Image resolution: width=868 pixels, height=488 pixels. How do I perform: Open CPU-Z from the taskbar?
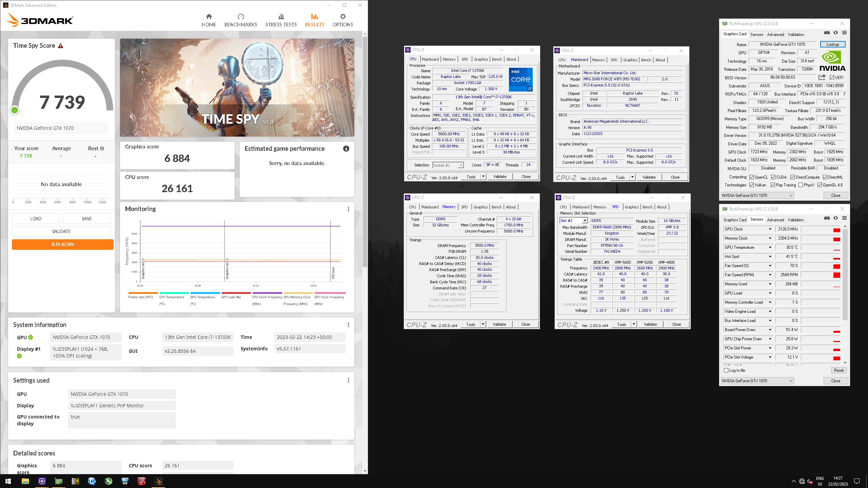coord(42,481)
